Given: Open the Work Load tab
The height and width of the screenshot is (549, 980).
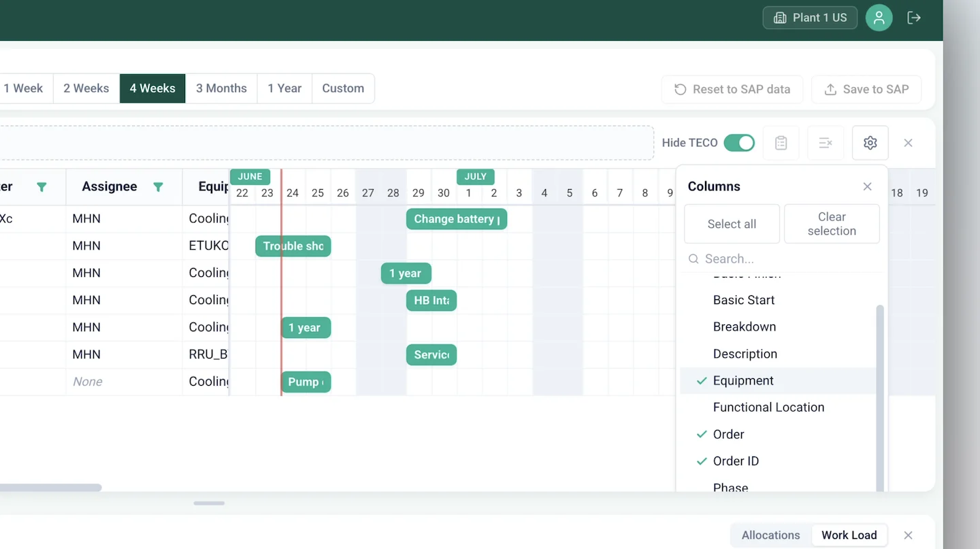Looking at the screenshot, I should (849, 535).
